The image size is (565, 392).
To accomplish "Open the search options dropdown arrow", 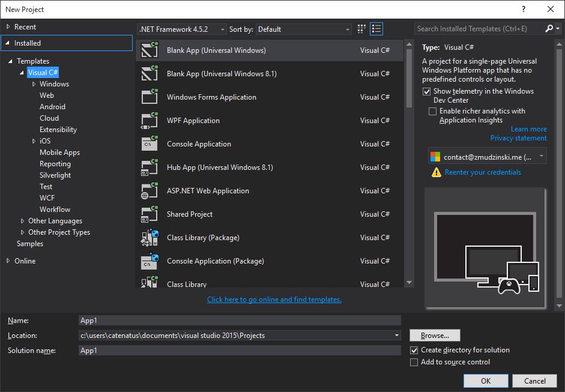I will (558, 28).
